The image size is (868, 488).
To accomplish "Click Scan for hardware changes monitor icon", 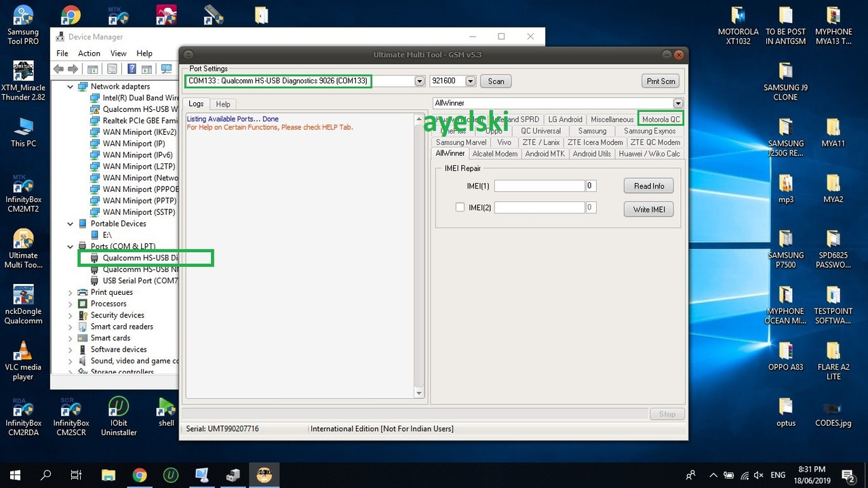I will click(166, 68).
